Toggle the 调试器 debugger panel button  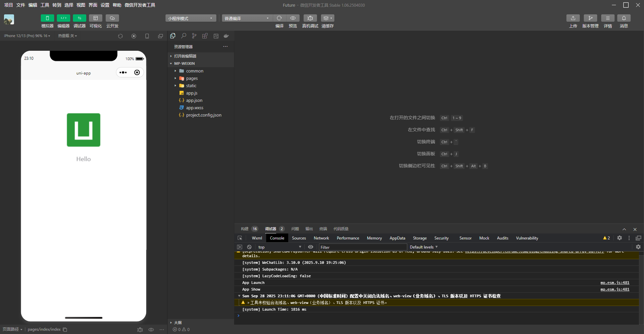point(79,18)
